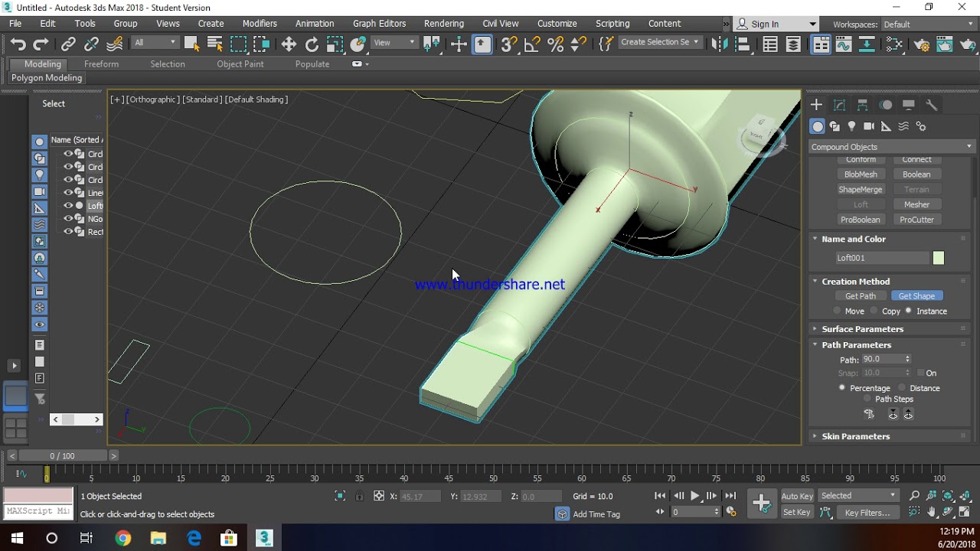Click the Get Path button

tap(861, 296)
